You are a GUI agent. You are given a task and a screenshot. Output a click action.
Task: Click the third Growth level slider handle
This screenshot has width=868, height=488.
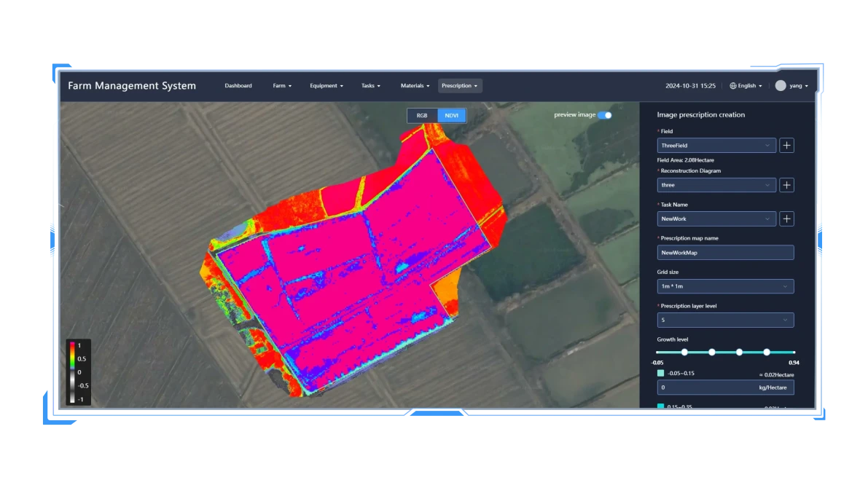(740, 352)
